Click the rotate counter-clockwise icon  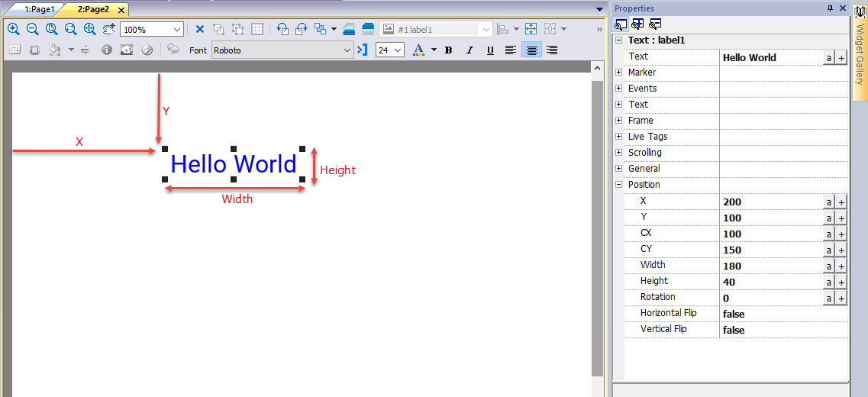click(x=283, y=29)
